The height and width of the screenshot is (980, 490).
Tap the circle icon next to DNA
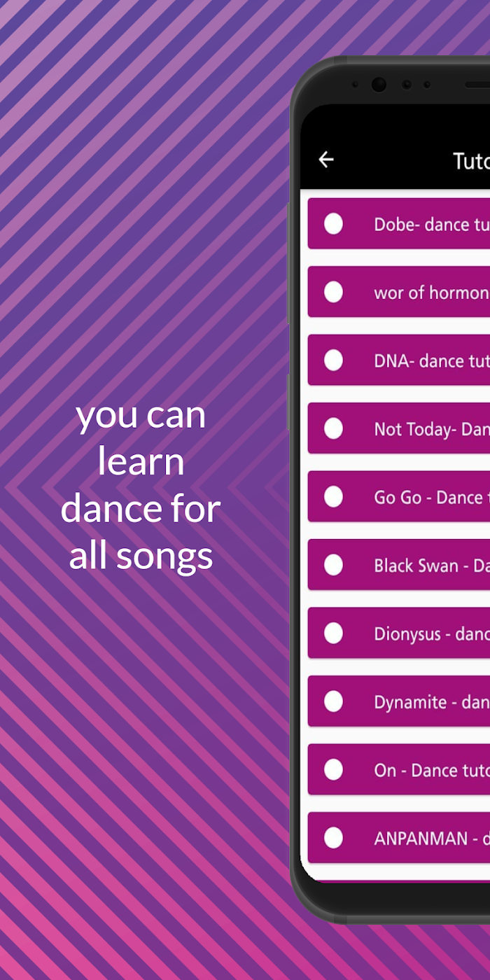pos(334,360)
